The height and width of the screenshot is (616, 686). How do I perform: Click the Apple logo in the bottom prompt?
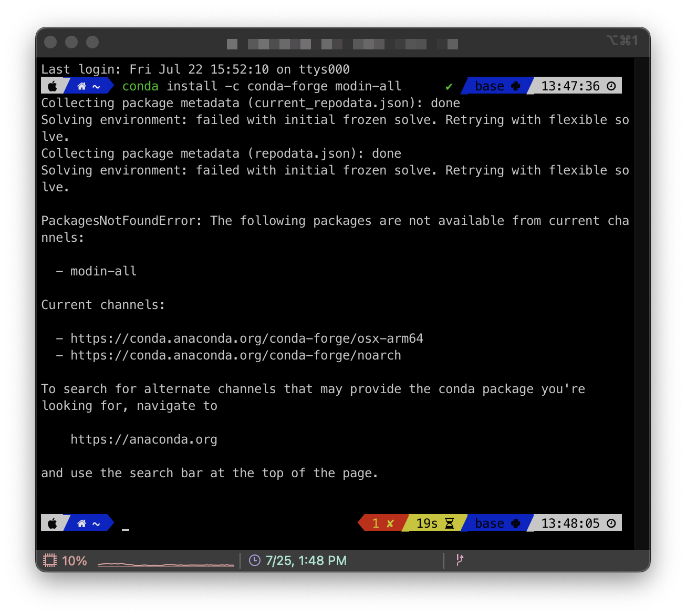53,522
